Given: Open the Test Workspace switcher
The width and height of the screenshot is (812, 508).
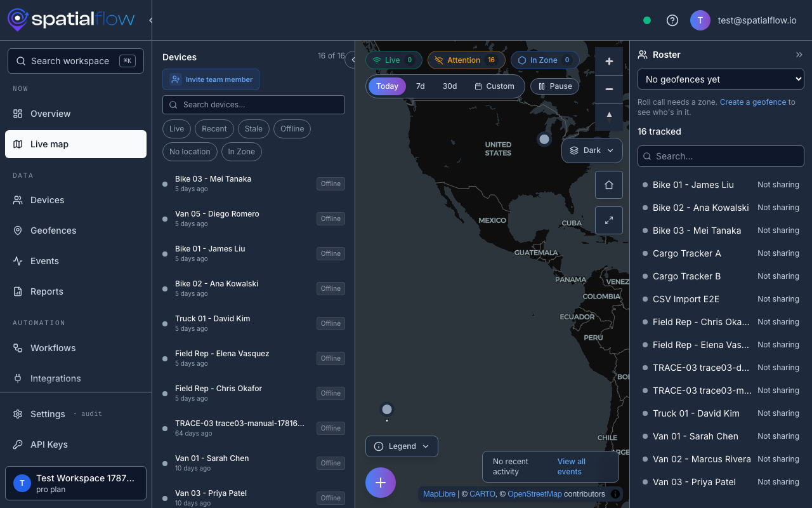Looking at the screenshot, I should tap(75, 483).
